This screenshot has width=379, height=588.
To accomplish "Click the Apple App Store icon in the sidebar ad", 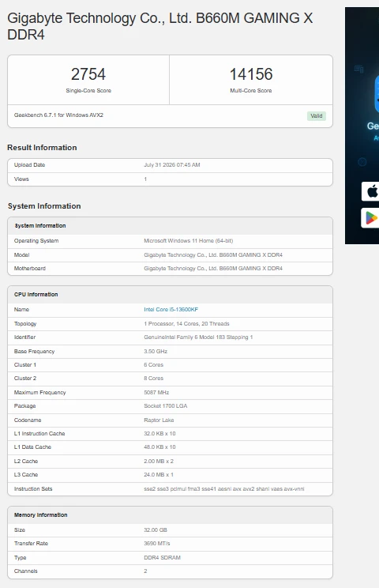I will pos(371,191).
